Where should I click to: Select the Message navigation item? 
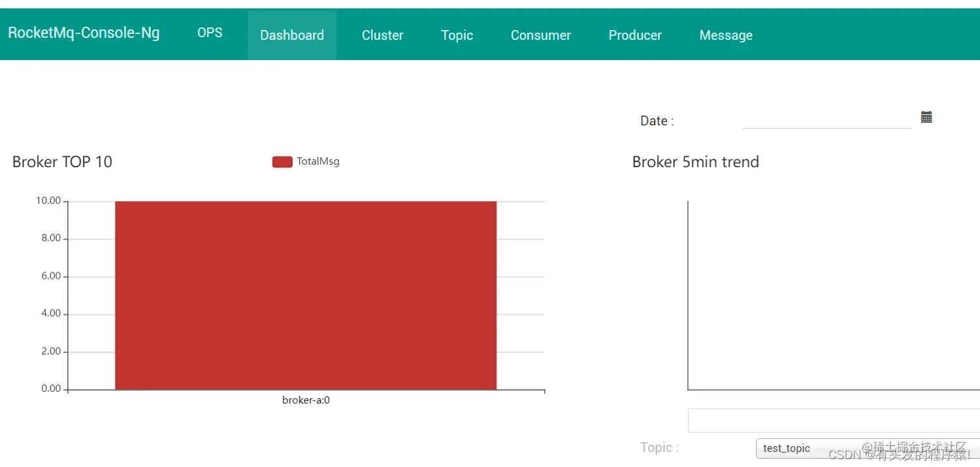726,35
